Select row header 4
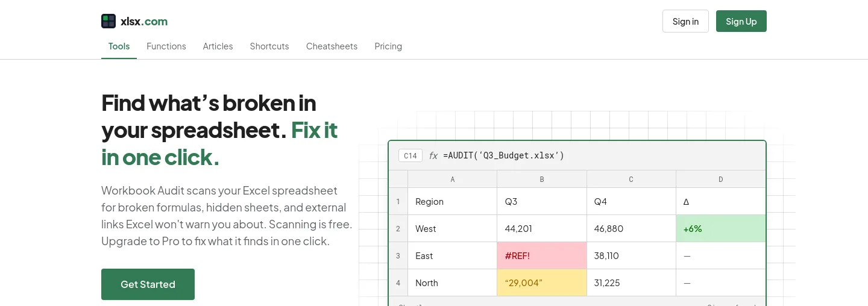868x306 pixels. point(398,283)
